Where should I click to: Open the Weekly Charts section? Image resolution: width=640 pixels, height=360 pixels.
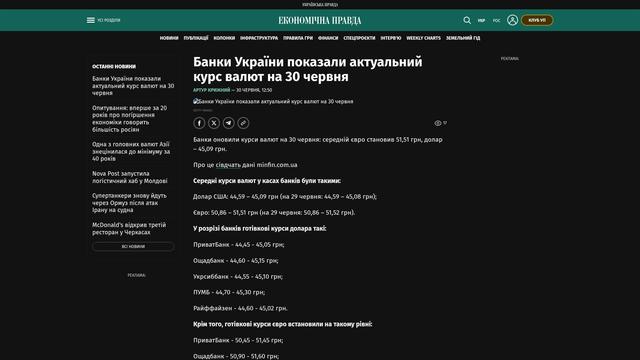point(423,38)
